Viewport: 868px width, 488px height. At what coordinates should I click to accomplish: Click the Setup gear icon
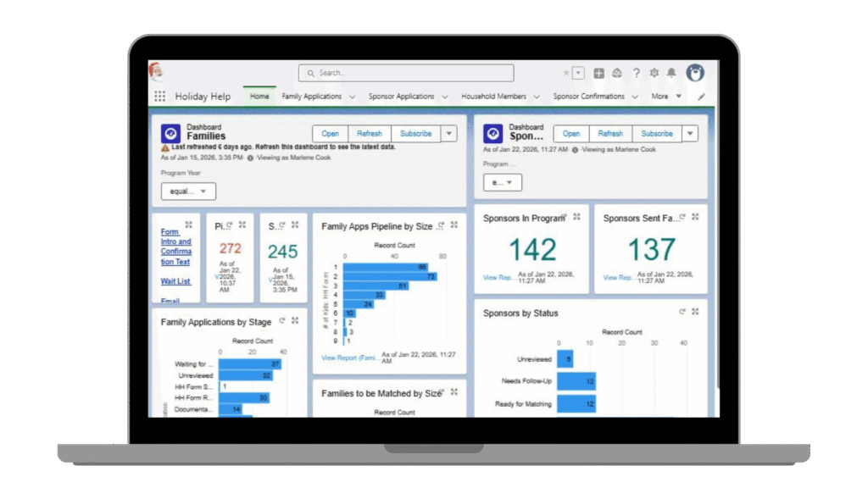coord(654,73)
